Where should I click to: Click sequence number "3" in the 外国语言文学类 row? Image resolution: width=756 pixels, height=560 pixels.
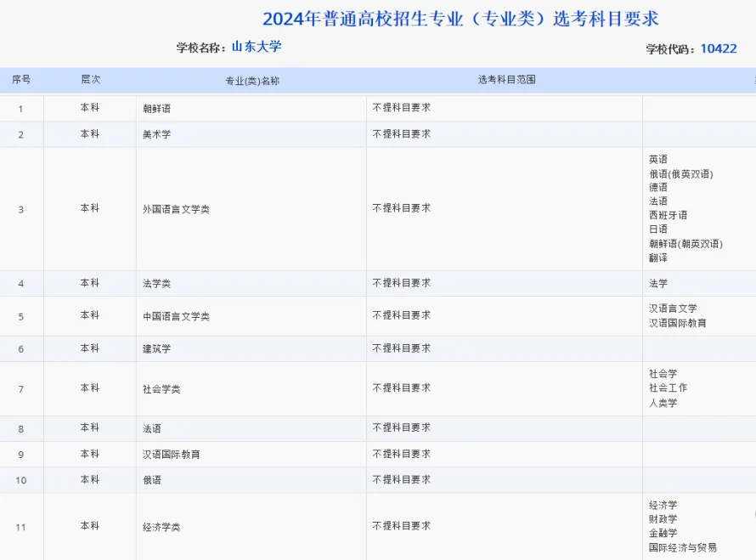click(20, 210)
